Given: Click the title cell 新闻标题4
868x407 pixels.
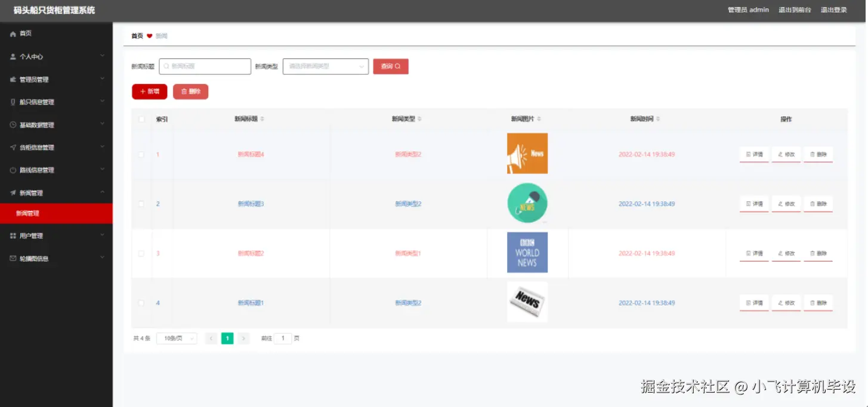Looking at the screenshot, I should (251, 154).
